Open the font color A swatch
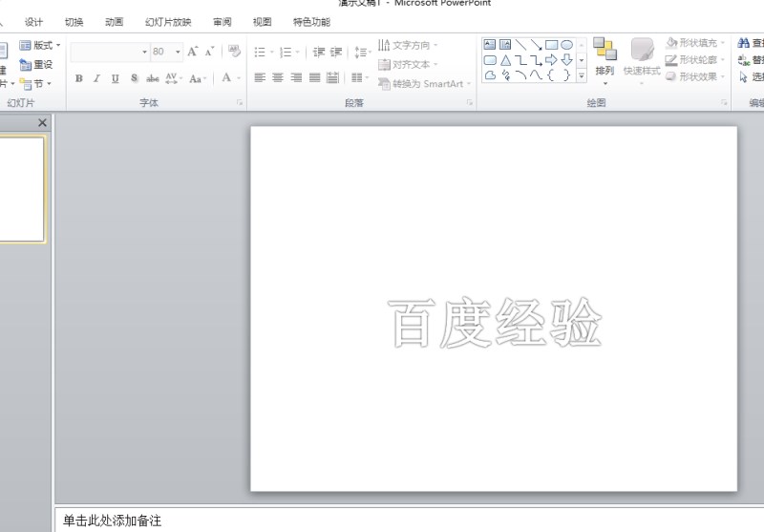The height and width of the screenshot is (532, 764). 226,78
